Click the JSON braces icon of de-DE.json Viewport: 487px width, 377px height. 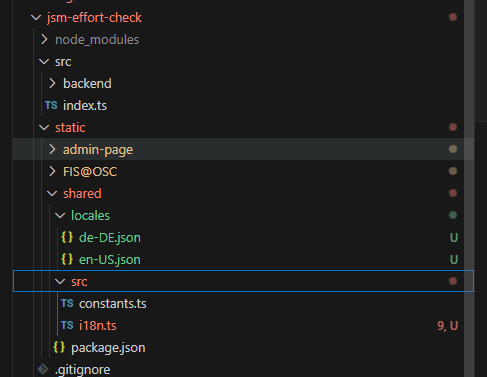point(67,237)
